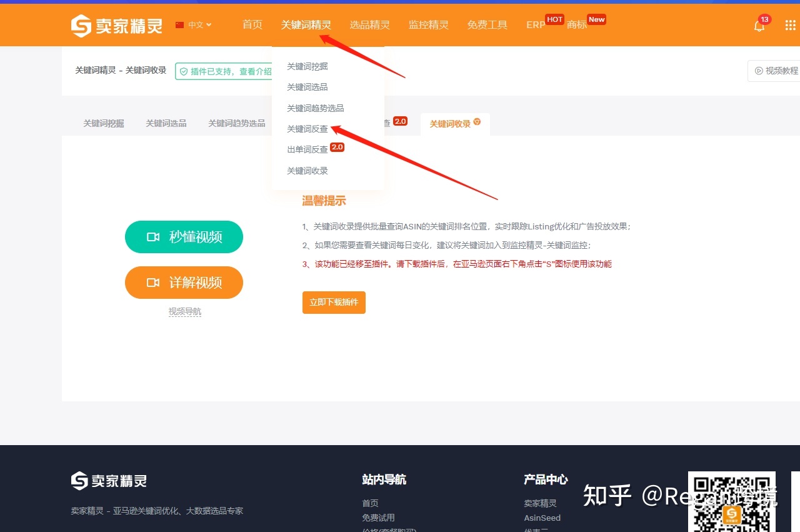The image size is (800, 532).
Task: Select 关键词收录 in the dropdown menu
Action: click(x=307, y=171)
